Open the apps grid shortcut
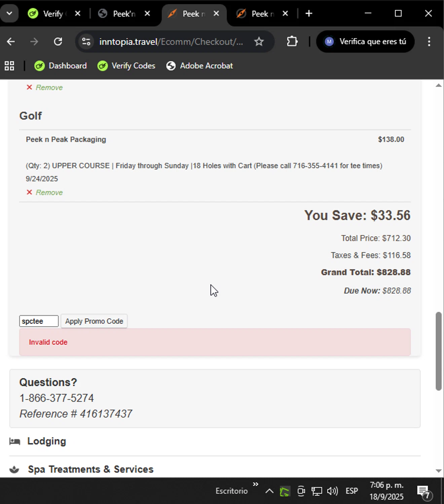 9,66
